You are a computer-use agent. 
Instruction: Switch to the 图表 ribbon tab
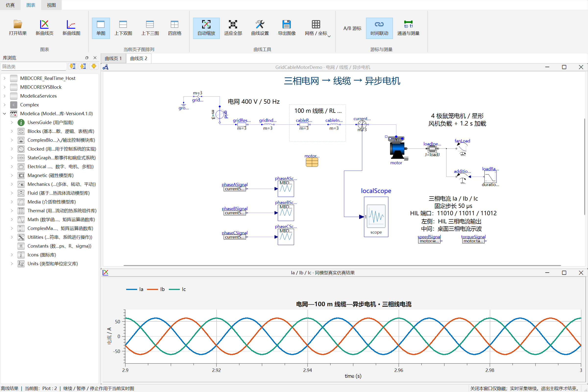[x=31, y=5]
